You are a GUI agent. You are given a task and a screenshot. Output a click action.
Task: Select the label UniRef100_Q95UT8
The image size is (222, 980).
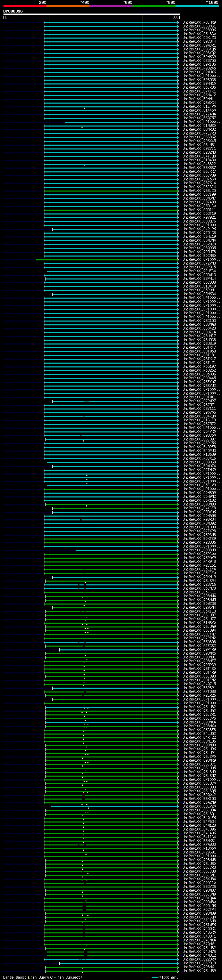point(199,252)
